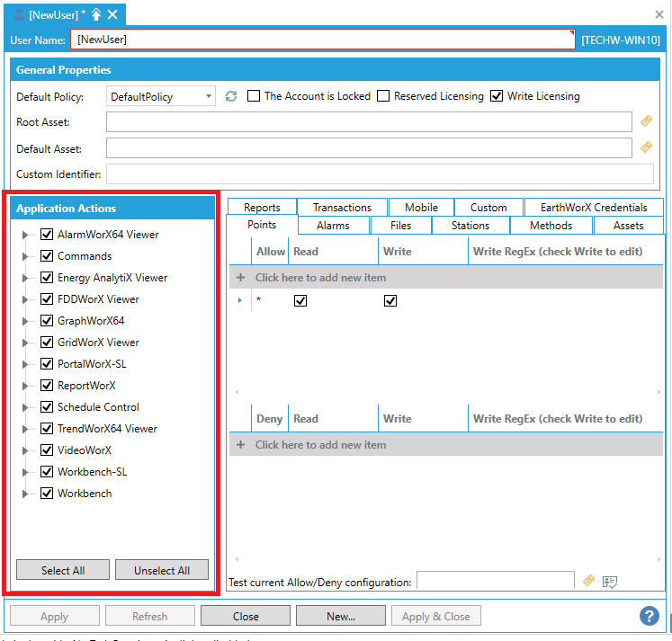Click the test Allow/Deny configuration check icon

tap(609, 582)
